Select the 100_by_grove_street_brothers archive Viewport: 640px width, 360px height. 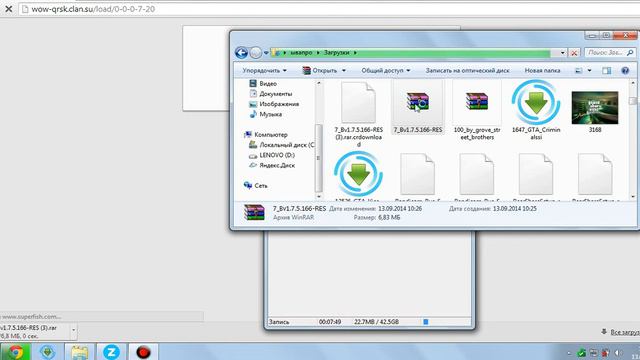[x=477, y=111]
